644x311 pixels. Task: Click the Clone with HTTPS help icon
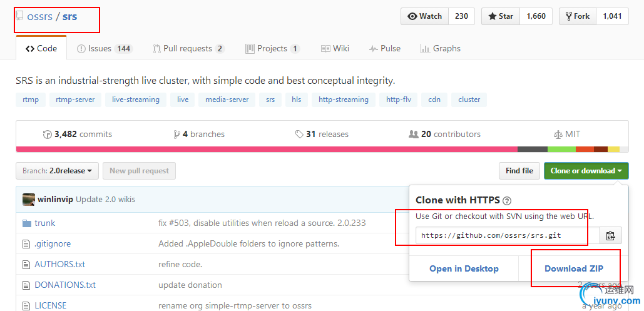507,201
